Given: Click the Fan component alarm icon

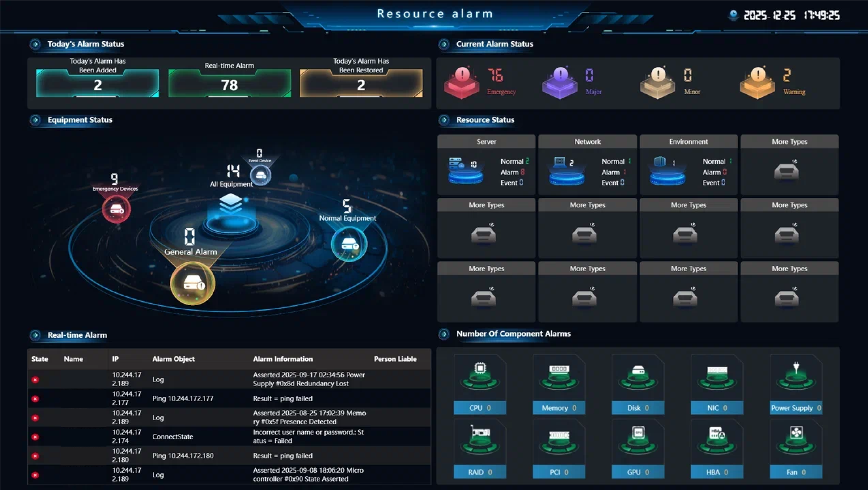Looking at the screenshot, I should (796, 440).
